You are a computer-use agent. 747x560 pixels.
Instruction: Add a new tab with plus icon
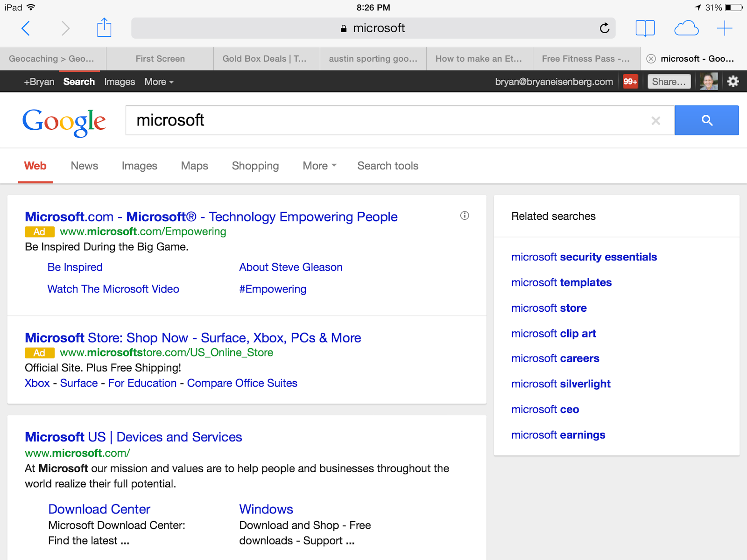click(x=724, y=28)
